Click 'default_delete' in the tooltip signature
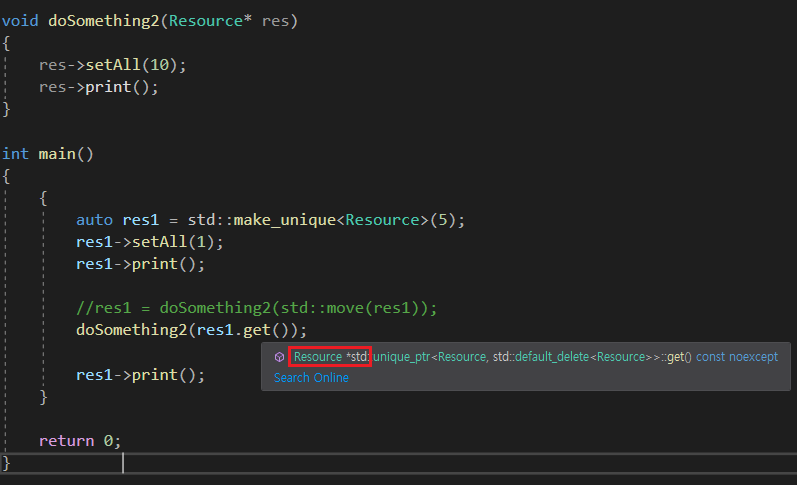This screenshot has width=797, height=485. [x=552, y=357]
